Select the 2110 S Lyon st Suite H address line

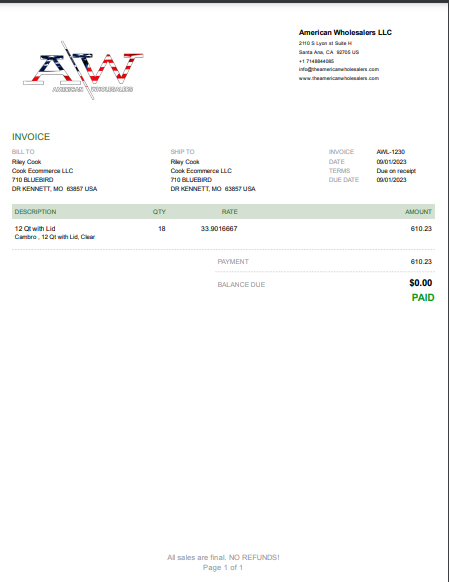point(325,43)
